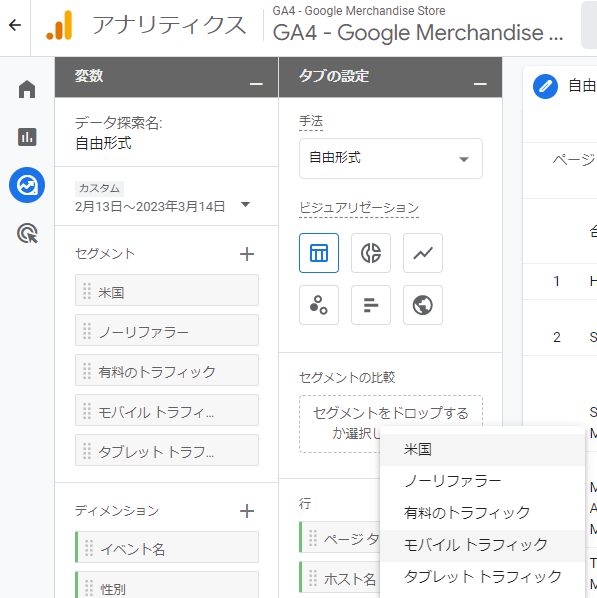Open the Advertising cursor icon in sidebar

coord(27,233)
